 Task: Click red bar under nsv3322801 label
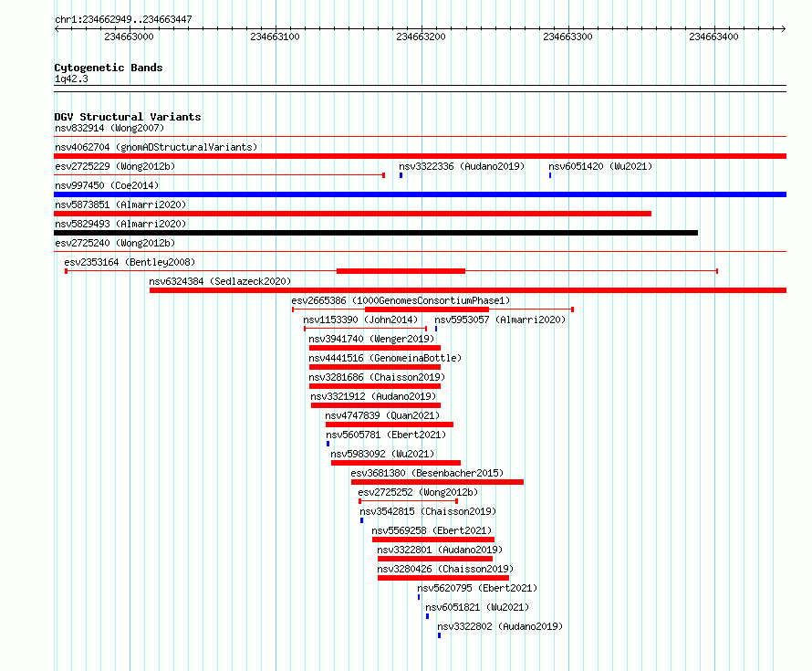point(435,559)
